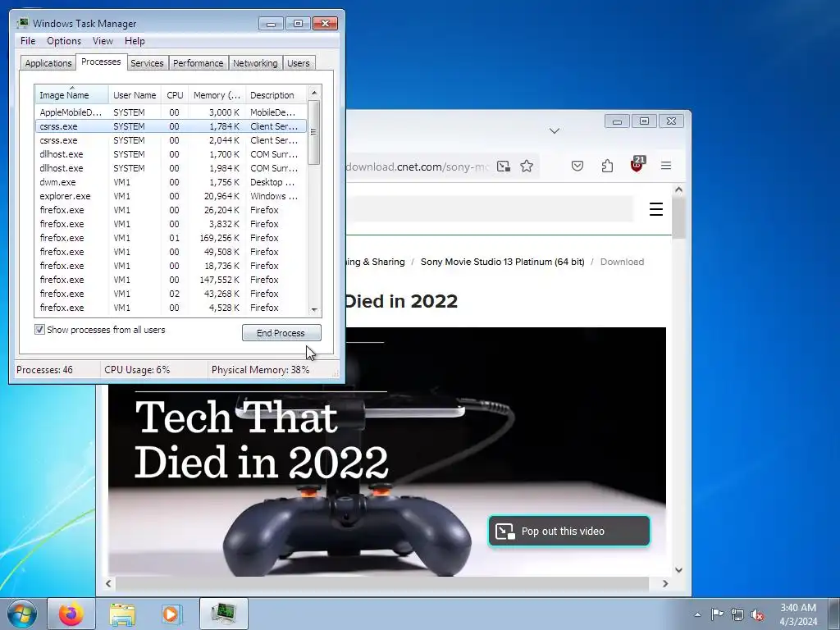Select the dwm.exe process
This screenshot has height=630, width=840.
click(171, 182)
